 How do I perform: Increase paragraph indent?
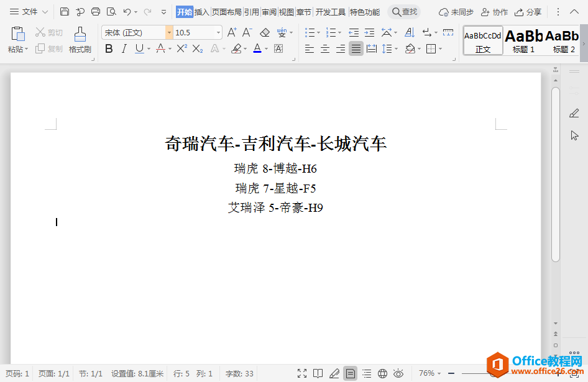pyautogui.click(x=369, y=33)
